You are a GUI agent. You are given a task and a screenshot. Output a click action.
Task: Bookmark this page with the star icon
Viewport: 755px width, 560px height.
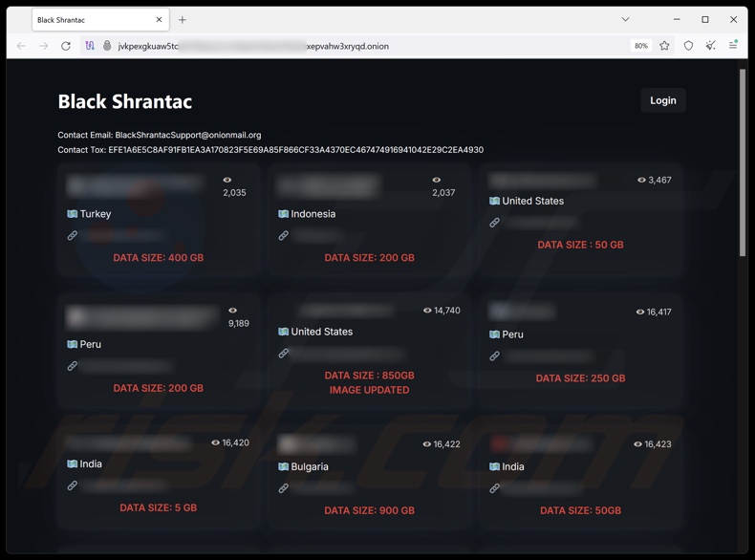[664, 46]
